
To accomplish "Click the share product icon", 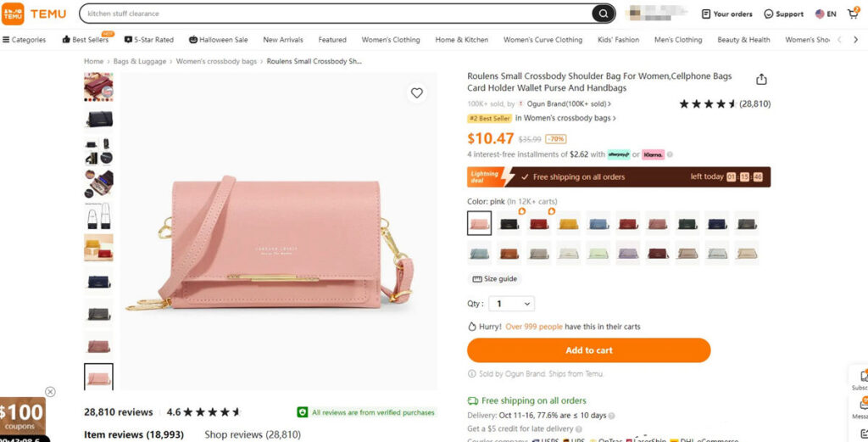I will (x=761, y=79).
